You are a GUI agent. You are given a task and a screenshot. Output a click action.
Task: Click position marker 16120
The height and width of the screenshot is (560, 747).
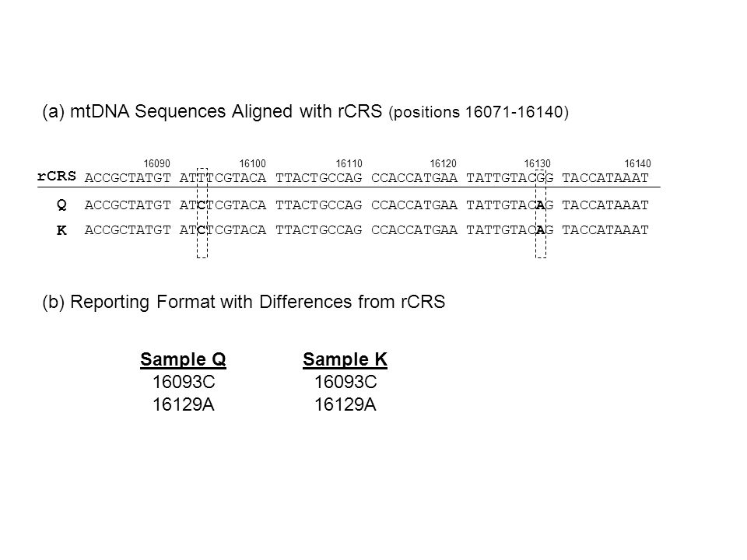(x=443, y=164)
